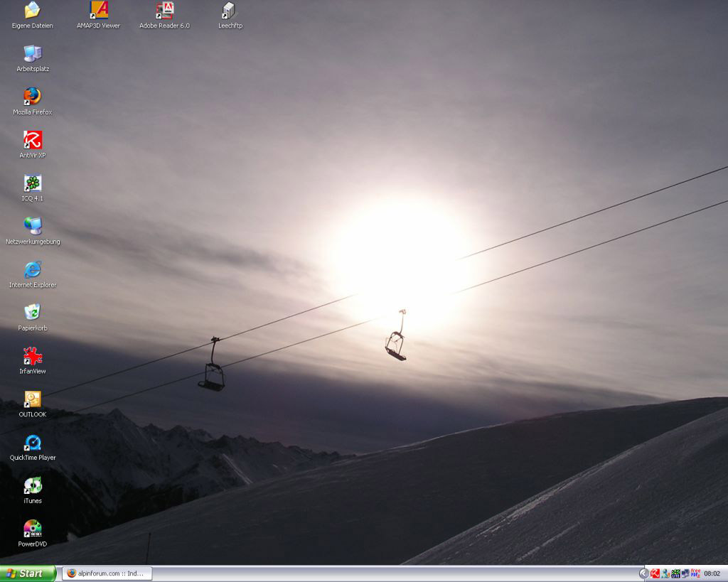
Task: Select the QuickTime Player shortcut
Action: point(33,443)
